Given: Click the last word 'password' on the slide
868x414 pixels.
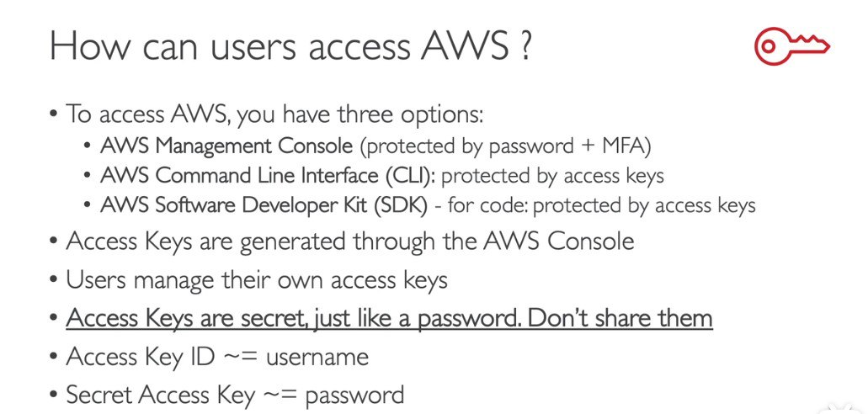Looking at the screenshot, I should (354, 396).
